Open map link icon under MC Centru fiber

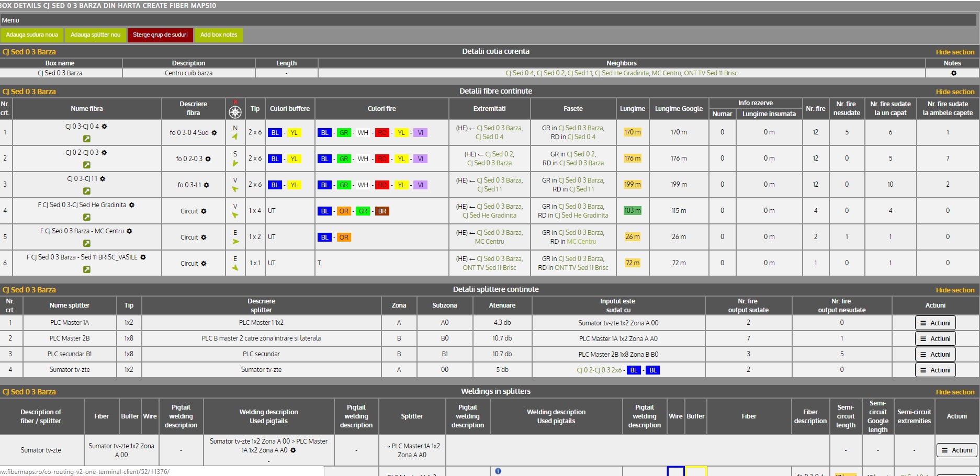(x=87, y=243)
